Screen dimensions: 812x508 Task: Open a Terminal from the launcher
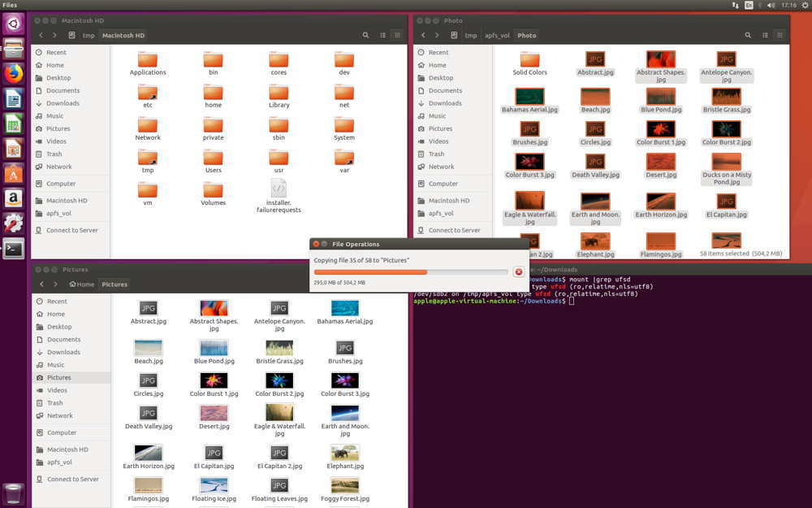(x=13, y=249)
